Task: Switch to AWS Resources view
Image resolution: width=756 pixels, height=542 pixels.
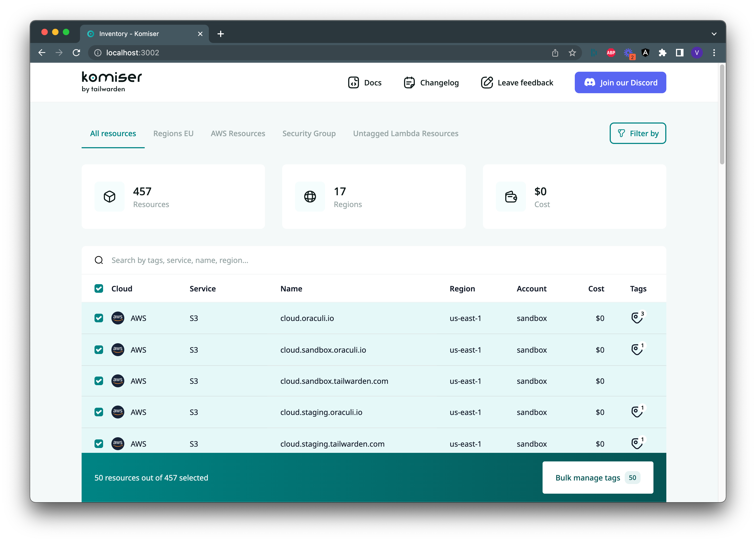Action: 238,133
